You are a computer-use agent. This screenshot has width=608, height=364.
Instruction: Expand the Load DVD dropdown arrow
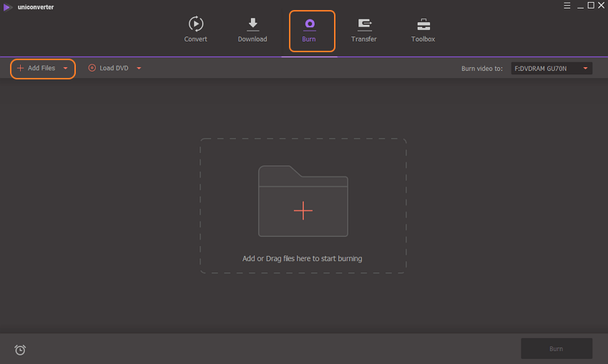[x=139, y=69]
